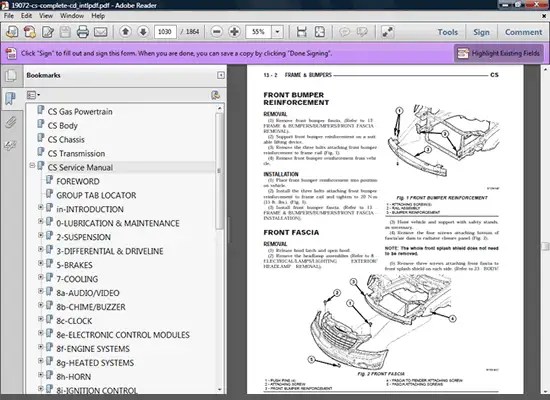Screen dimensions: 550x400
Task: Click the read mode expand icon
Action: [387, 32]
